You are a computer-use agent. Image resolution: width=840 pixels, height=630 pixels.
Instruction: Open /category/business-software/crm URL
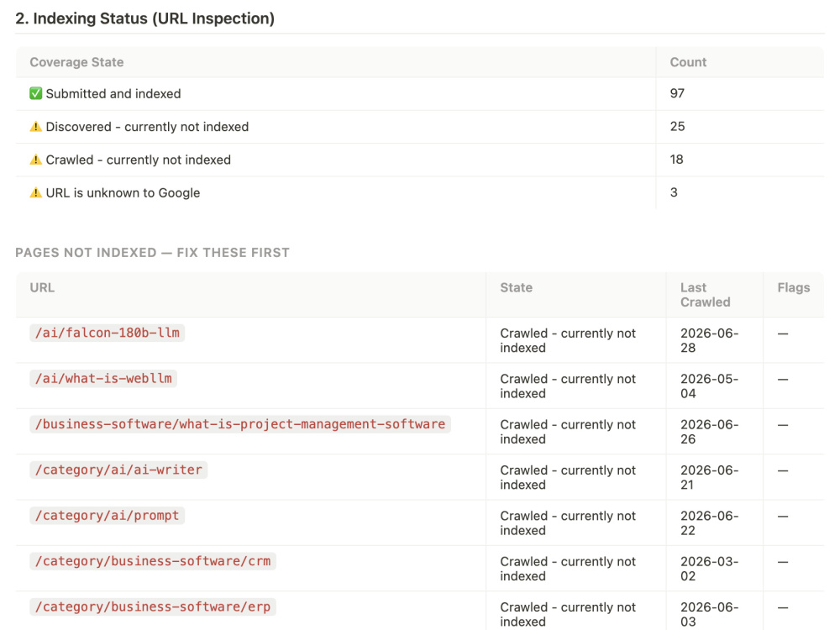pyautogui.click(x=153, y=561)
